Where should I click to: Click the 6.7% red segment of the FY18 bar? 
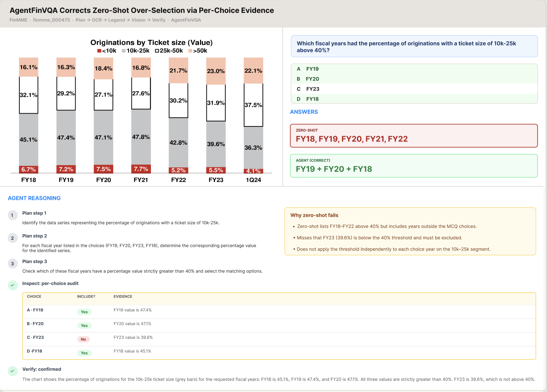pyautogui.click(x=29, y=169)
